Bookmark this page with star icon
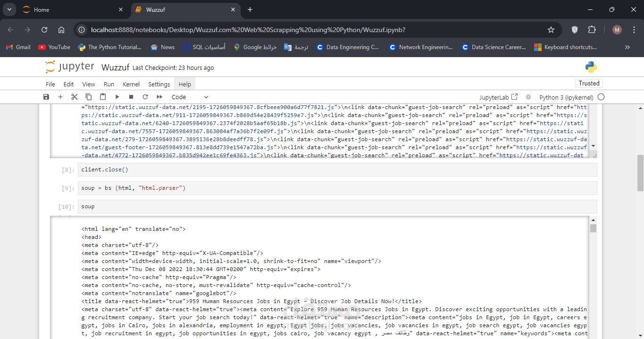The width and height of the screenshot is (644, 339). pyautogui.click(x=551, y=30)
